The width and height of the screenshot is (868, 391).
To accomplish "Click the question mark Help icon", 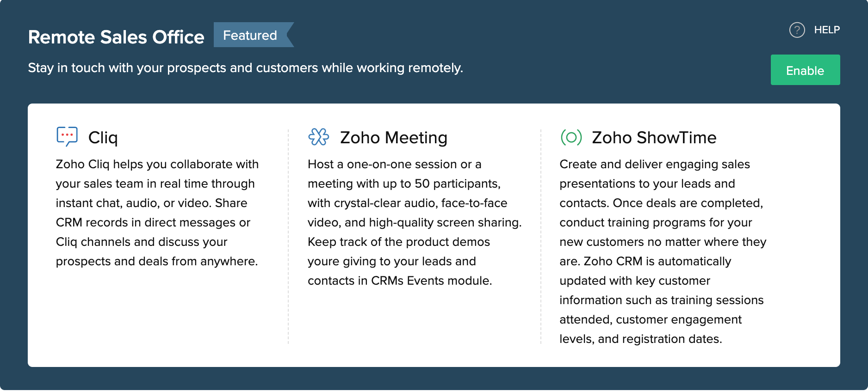I will click(797, 30).
